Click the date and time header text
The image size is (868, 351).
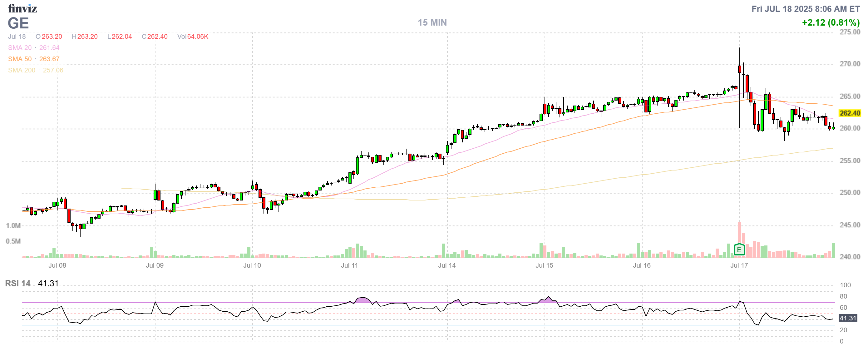pyautogui.click(x=805, y=9)
